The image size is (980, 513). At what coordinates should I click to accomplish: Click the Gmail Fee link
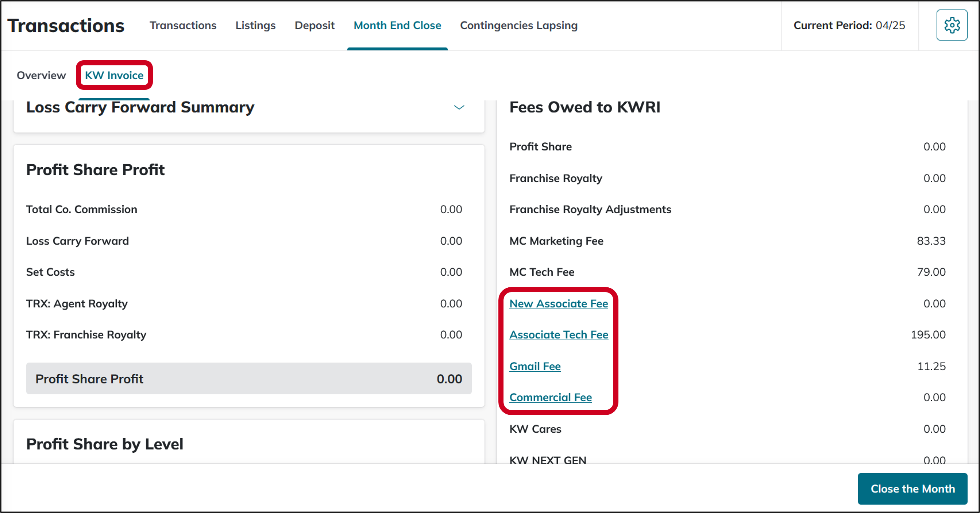pos(535,366)
